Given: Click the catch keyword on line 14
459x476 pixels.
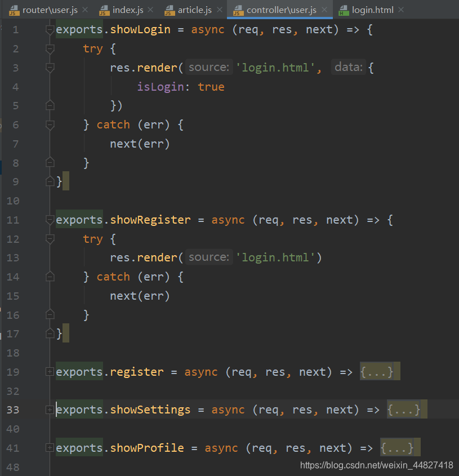Looking at the screenshot, I should coord(113,277).
